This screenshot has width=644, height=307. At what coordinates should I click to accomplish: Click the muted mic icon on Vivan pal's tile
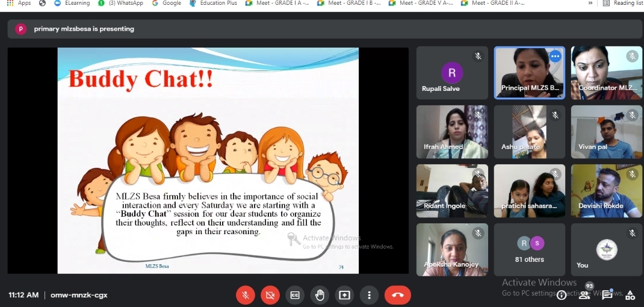(x=633, y=115)
